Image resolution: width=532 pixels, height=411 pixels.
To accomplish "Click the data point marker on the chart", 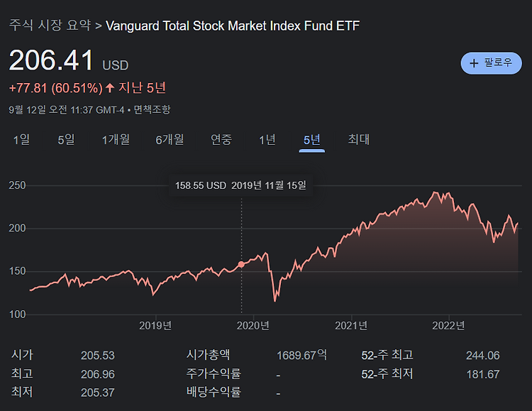I will click(x=241, y=264).
